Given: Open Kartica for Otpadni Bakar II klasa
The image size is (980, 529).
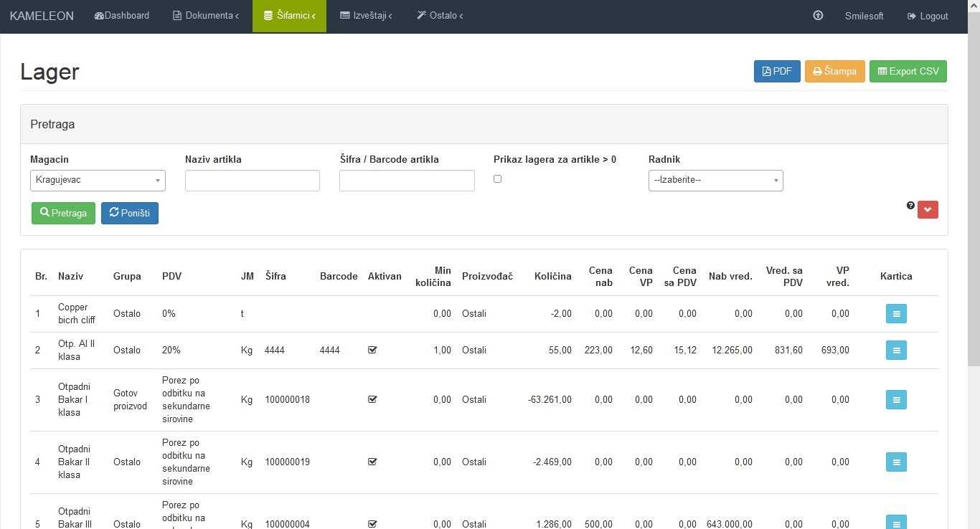Looking at the screenshot, I should (896, 462).
